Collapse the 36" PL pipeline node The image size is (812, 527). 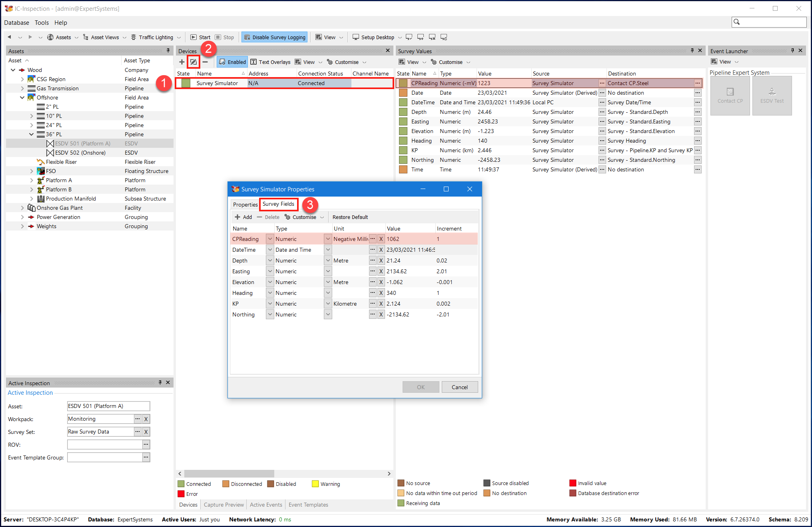pos(32,134)
